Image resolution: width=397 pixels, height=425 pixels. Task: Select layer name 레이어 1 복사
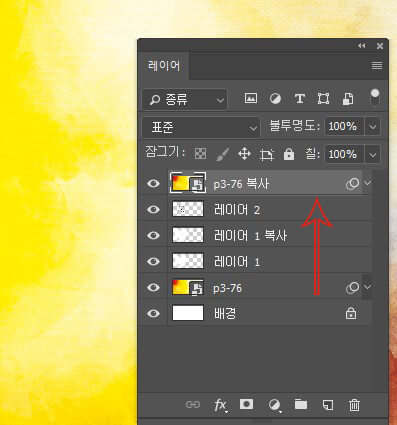(250, 236)
